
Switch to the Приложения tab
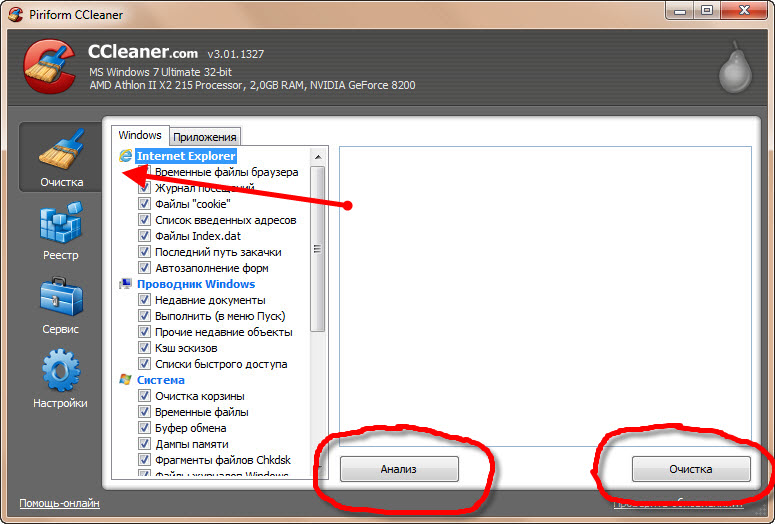click(205, 137)
